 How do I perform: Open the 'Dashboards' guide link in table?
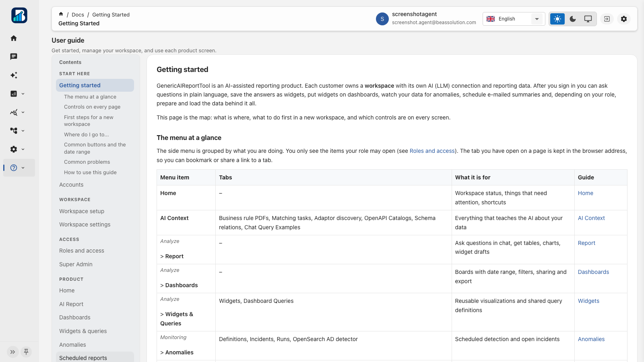[x=593, y=272]
